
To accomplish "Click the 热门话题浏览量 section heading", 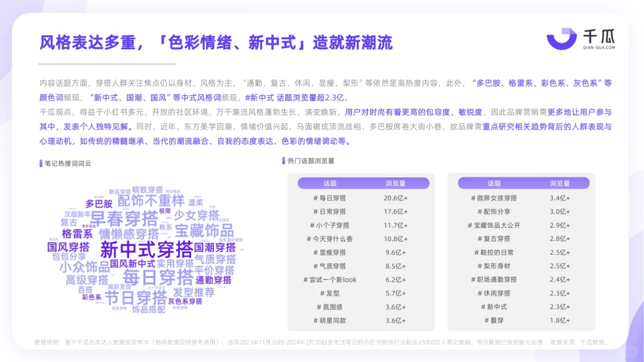I will (311, 161).
